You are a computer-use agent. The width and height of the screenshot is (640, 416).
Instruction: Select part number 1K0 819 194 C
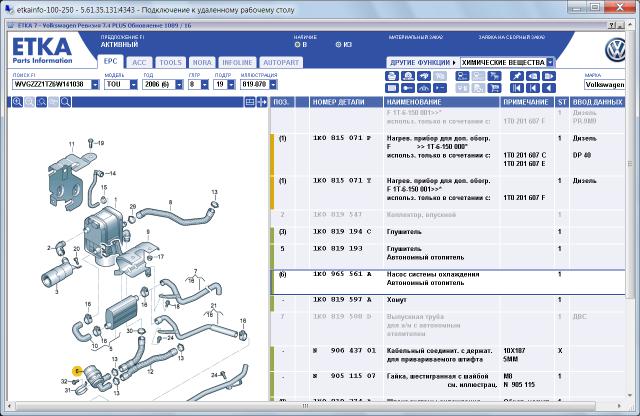coord(342,231)
